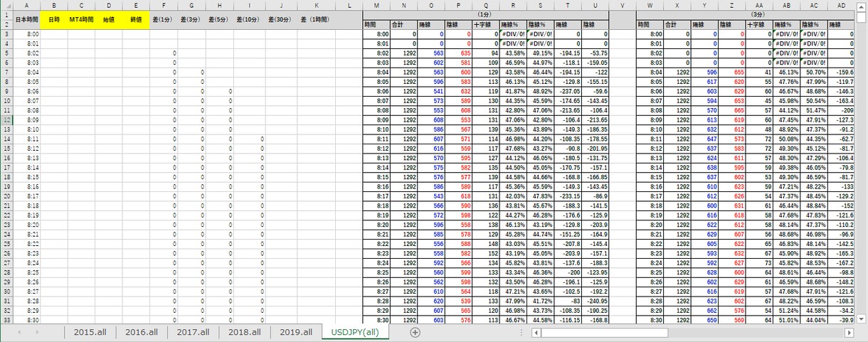Click the 差(30分) header cell
868x342 pixels.
281,20
